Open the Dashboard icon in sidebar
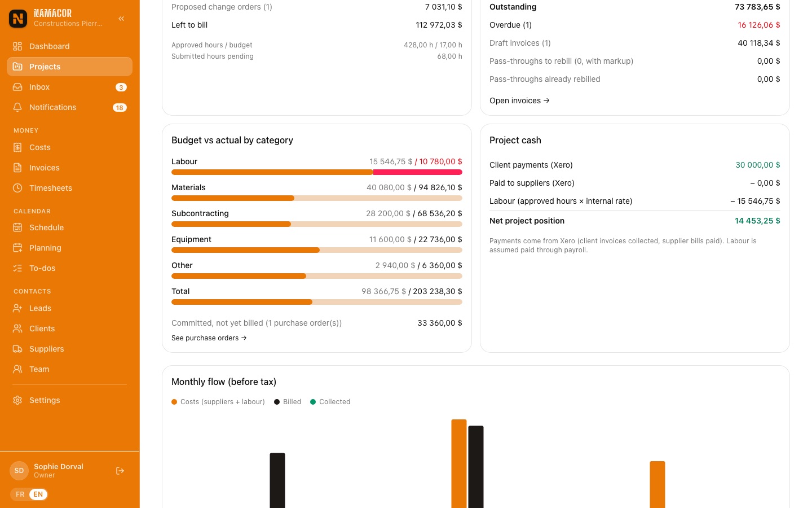The height and width of the screenshot is (508, 812). tap(17, 46)
